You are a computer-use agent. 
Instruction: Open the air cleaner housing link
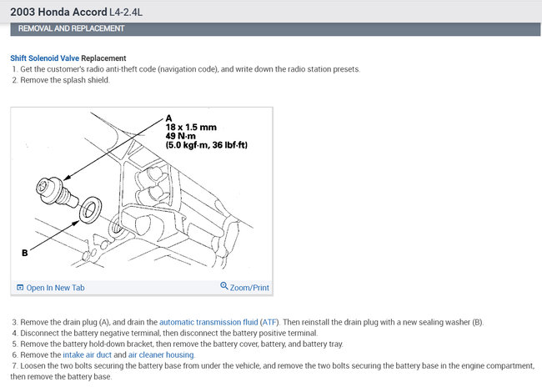point(161,354)
